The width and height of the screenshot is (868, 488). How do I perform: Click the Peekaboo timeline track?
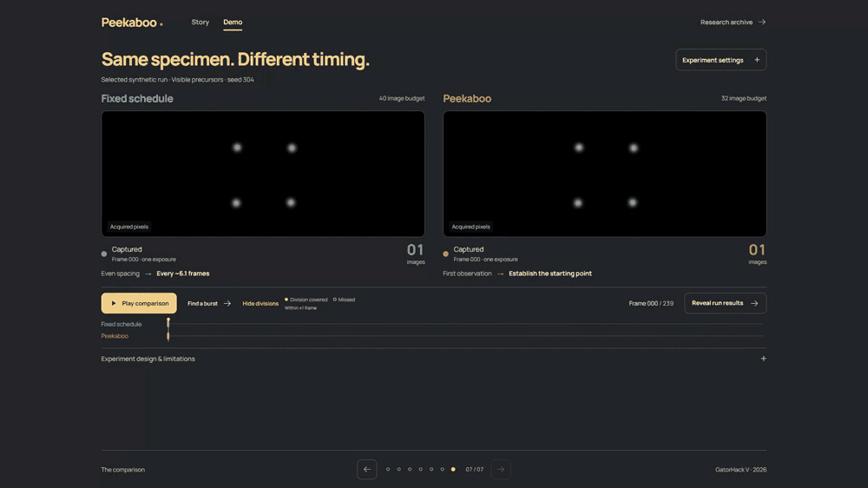tap(465, 336)
